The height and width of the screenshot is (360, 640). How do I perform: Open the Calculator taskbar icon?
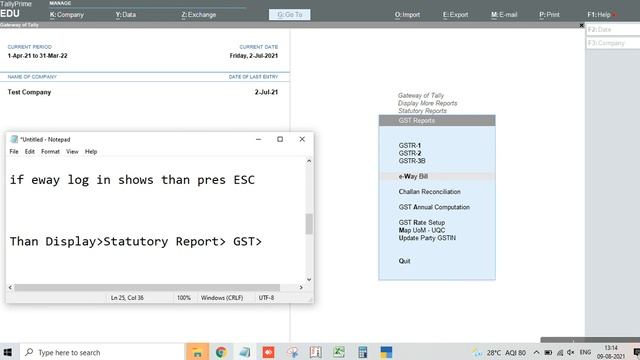click(x=362, y=352)
